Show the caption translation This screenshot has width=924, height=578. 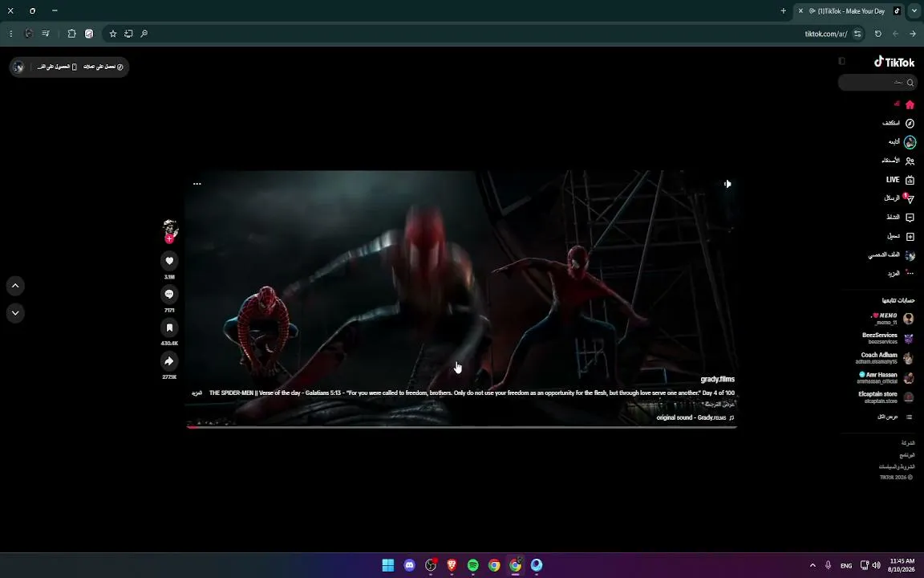point(719,405)
